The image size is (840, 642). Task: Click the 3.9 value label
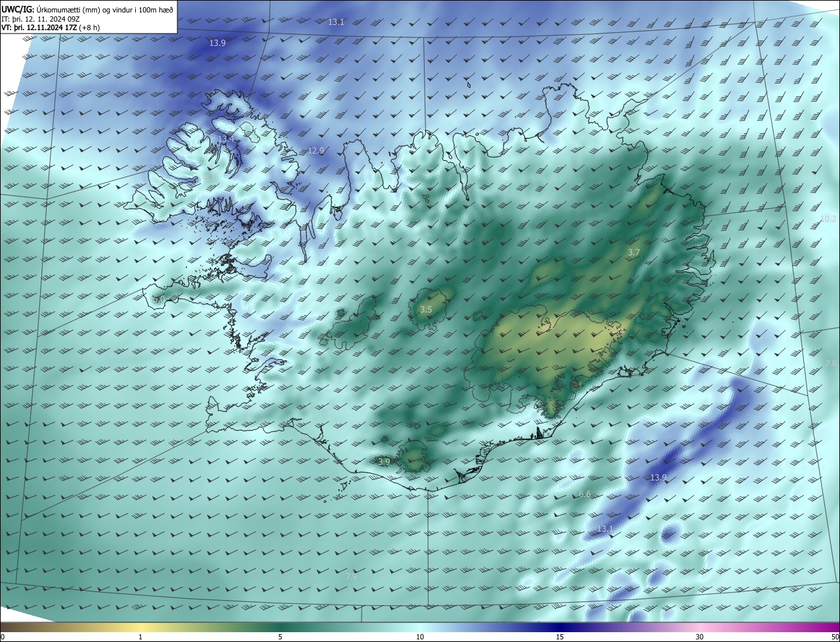click(x=384, y=461)
